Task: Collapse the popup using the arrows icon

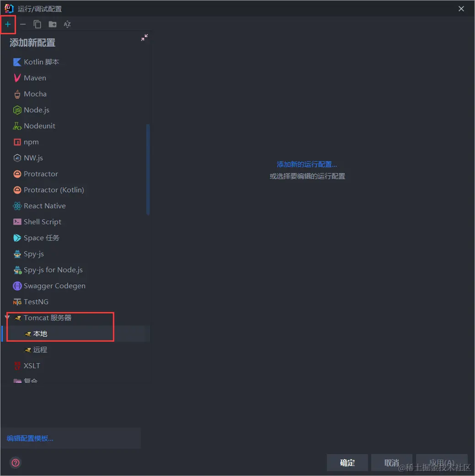Action: (144, 37)
